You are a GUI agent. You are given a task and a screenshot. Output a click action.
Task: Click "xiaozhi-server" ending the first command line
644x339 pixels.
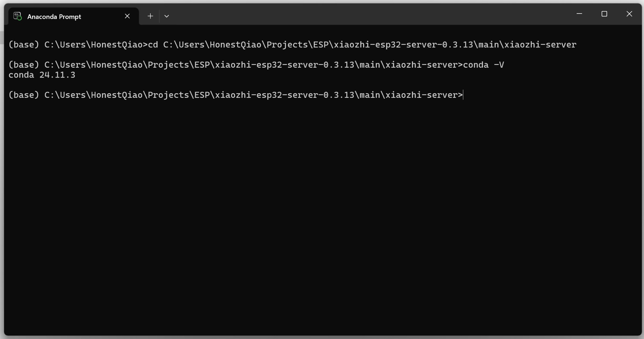(x=540, y=45)
